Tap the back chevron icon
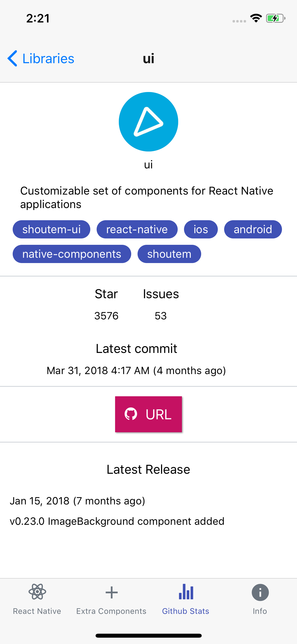297x644 pixels. 12,58
